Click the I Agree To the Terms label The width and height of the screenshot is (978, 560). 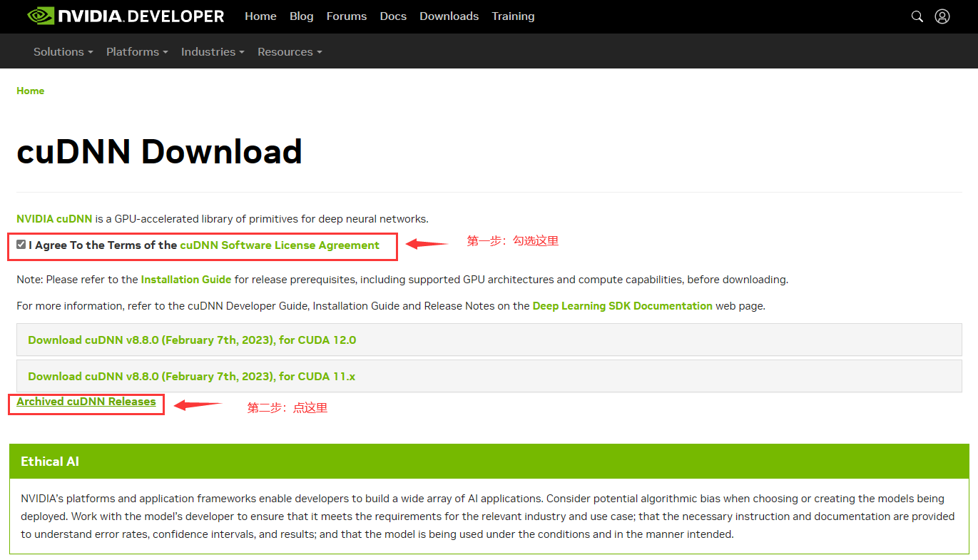pyautogui.click(x=103, y=245)
